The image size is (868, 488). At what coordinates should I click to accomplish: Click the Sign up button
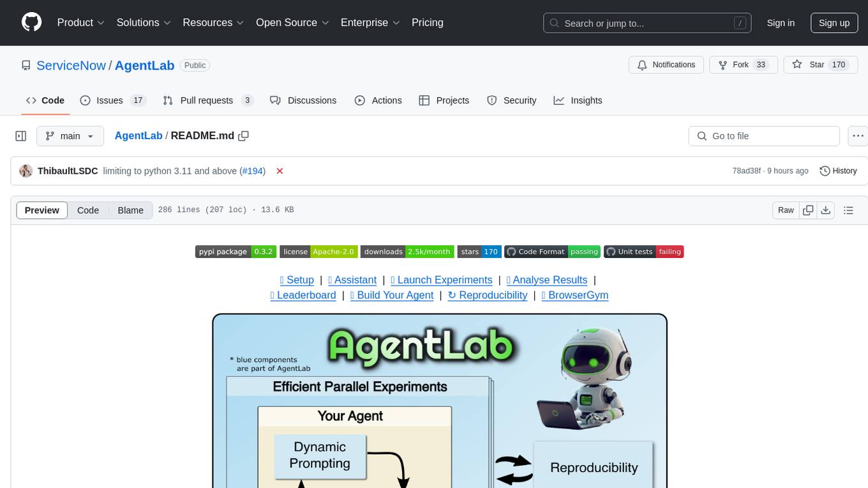(834, 23)
